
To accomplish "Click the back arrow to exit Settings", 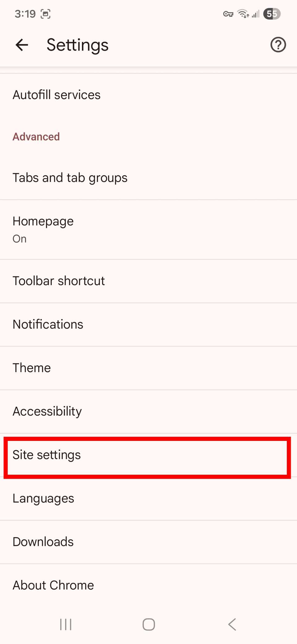I will (x=22, y=45).
